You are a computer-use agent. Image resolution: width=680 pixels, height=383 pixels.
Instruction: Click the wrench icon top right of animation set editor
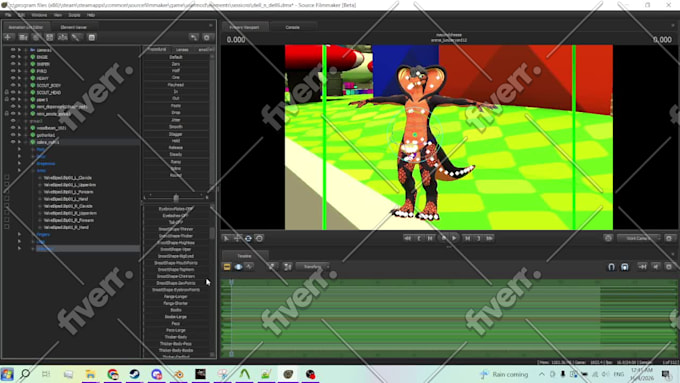tap(193, 38)
